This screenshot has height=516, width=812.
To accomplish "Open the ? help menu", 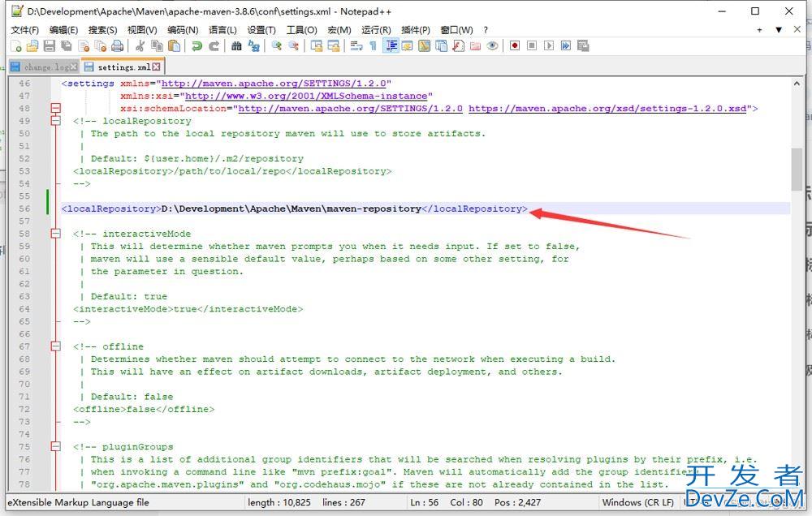I will coord(486,30).
